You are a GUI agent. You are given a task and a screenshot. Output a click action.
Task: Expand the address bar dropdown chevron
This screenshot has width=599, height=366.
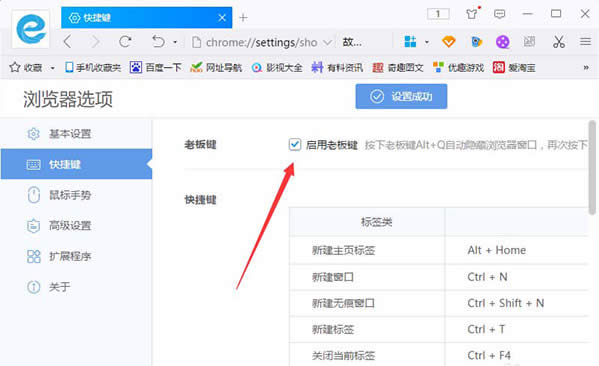327,42
